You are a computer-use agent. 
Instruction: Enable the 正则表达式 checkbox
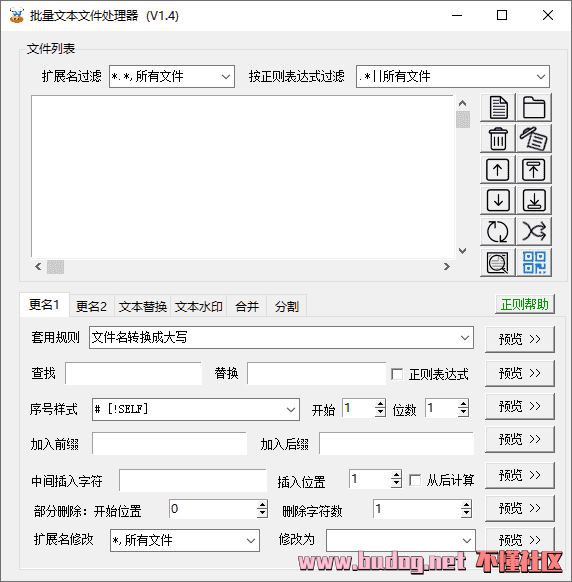[397, 374]
